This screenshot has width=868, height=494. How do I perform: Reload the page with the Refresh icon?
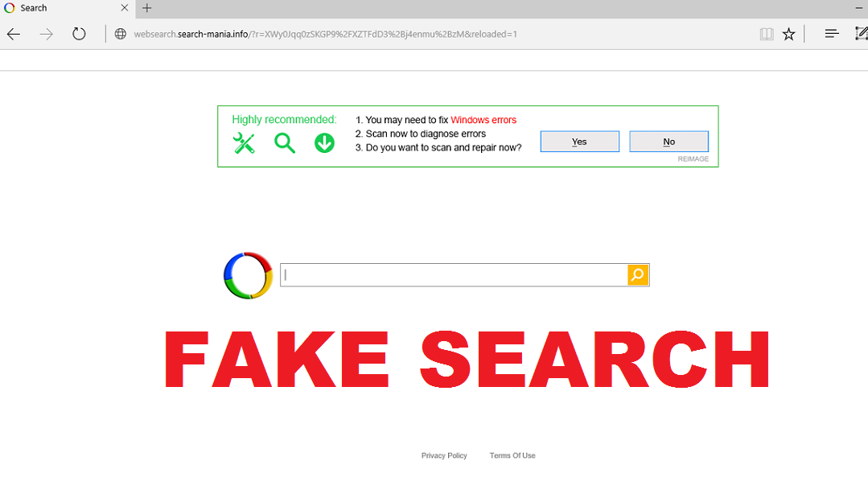pyautogui.click(x=78, y=34)
